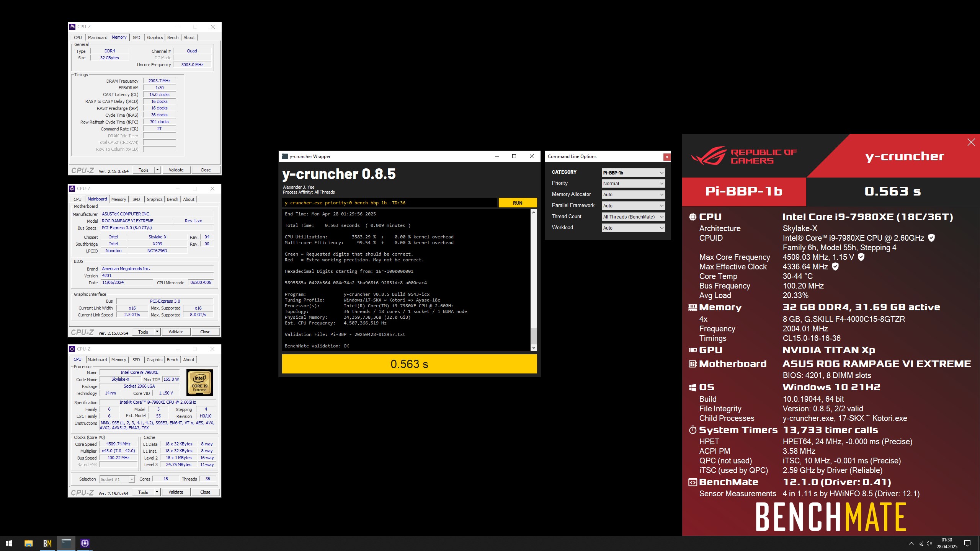Switch to y-cruncher console taskbar icon

click(66, 543)
